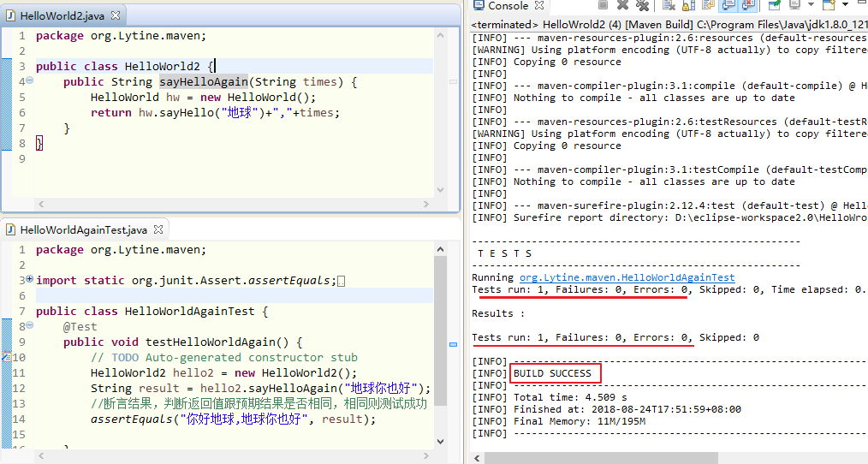
Task: Click the Console horizontal scrollbar thumb
Action: click(601, 459)
